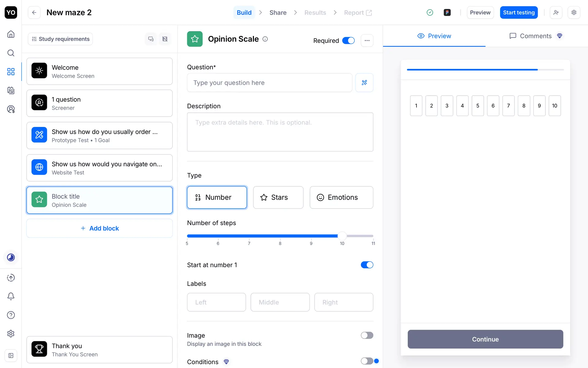588x368 pixels.
Task: Open the Study requirements panel
Action: pyautogui.click(x=60, y=39)
